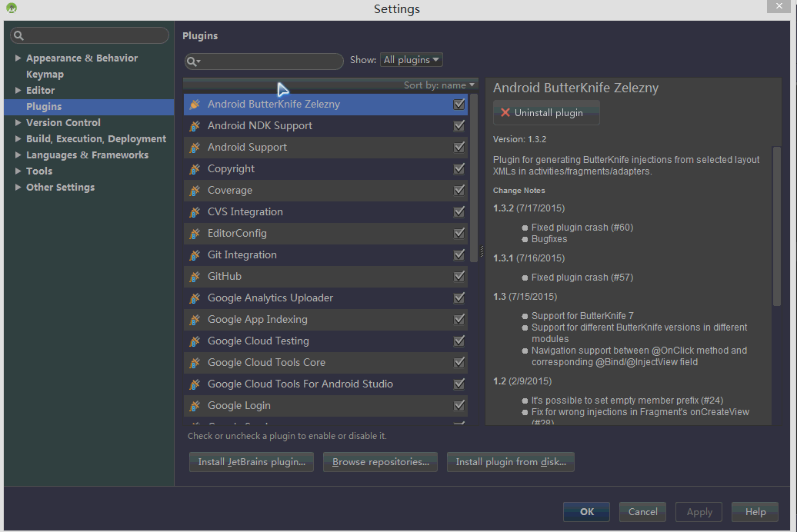Click the plugin list vertical scrollbar
Viewport: 797px width, 532px height.
click(x=474, y=178)
